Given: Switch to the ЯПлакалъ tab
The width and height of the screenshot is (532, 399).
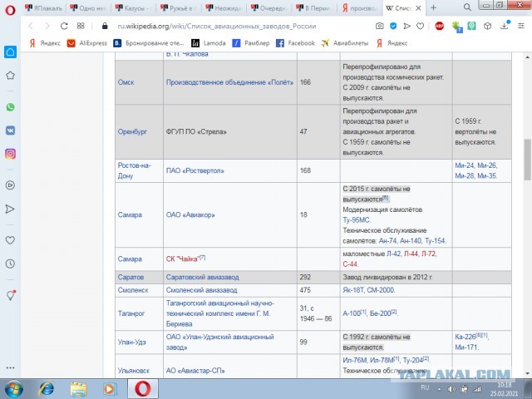Looking at the screenshot, I should [44, 7].
